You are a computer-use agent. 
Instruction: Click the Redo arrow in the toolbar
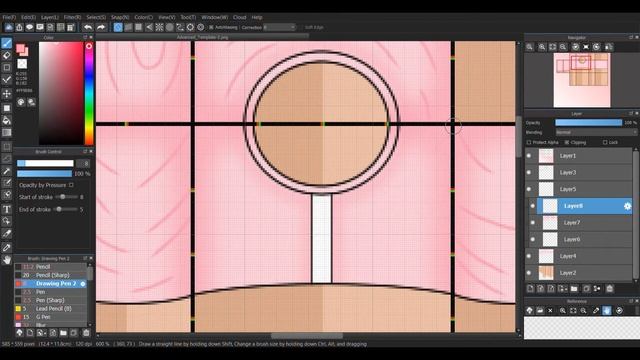tap(101, 27)
